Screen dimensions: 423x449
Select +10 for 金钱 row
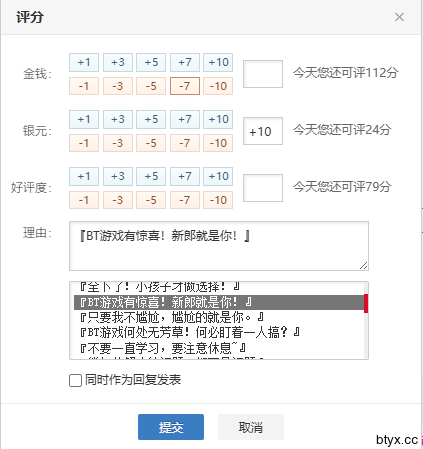coord(218,62)
